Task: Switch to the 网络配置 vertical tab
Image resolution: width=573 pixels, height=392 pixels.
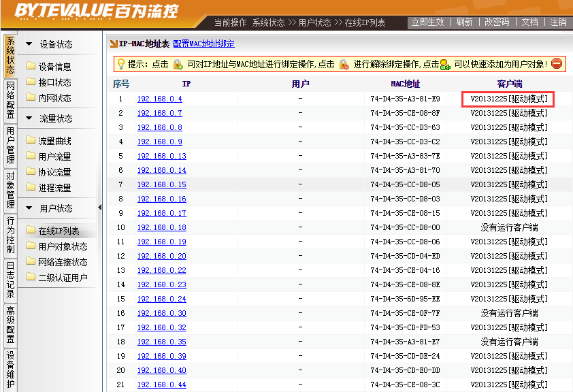Action: click(x=10, y=101)
